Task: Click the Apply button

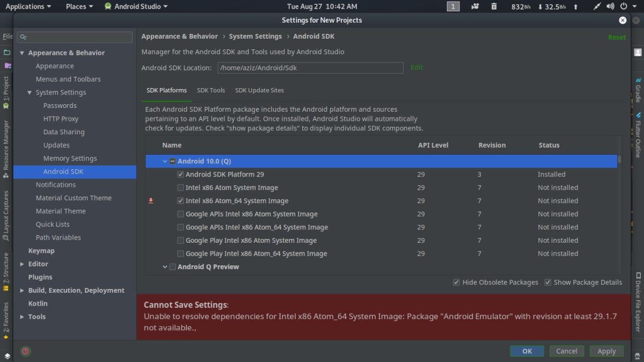Action: (606, 351)
